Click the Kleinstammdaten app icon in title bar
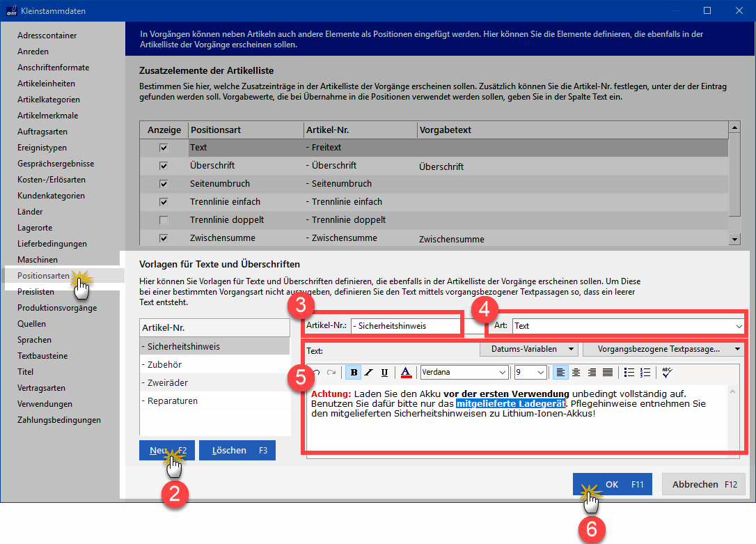756x544 pixels. (11, 10)
